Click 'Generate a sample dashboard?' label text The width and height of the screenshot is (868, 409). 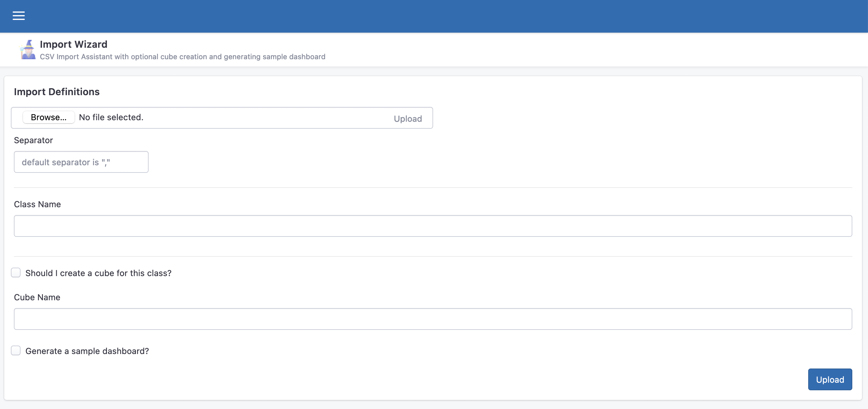point(87,351)
